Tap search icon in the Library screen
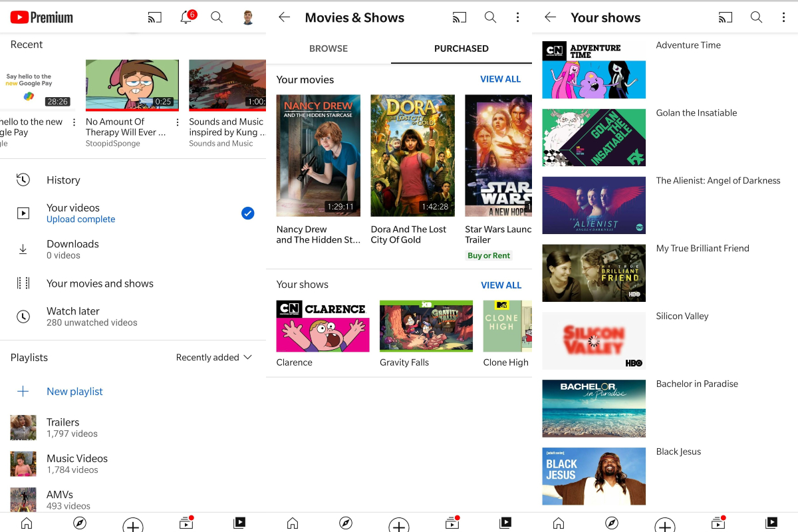 [217, 17]
